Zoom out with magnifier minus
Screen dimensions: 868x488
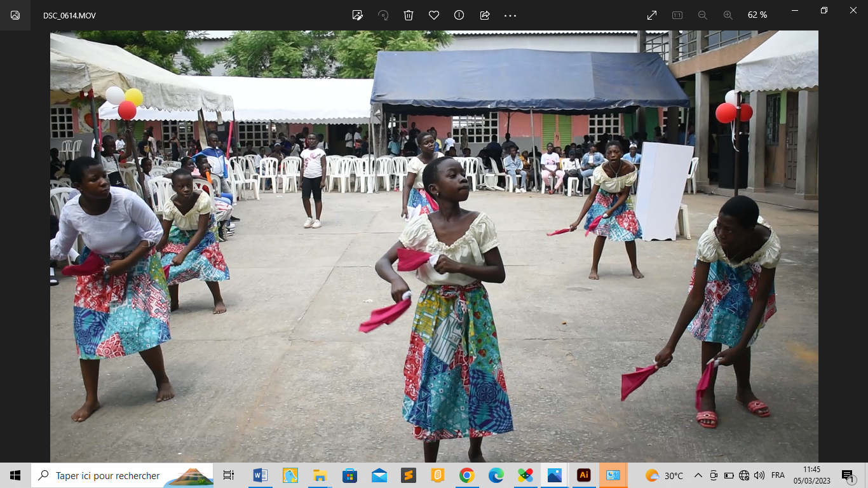(703, 15)
